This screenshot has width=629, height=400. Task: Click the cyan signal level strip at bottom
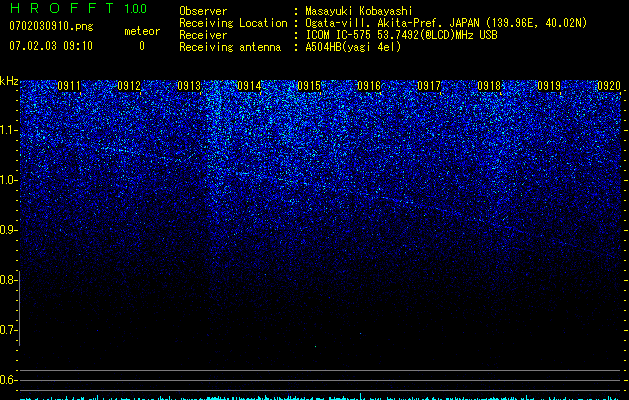point(320,398)
